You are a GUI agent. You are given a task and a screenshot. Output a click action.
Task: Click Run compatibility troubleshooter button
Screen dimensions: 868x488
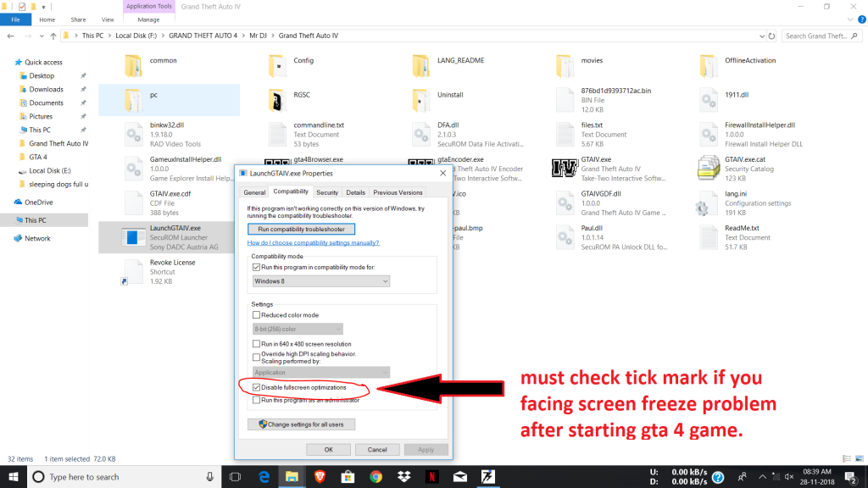[x=301, y=229]
